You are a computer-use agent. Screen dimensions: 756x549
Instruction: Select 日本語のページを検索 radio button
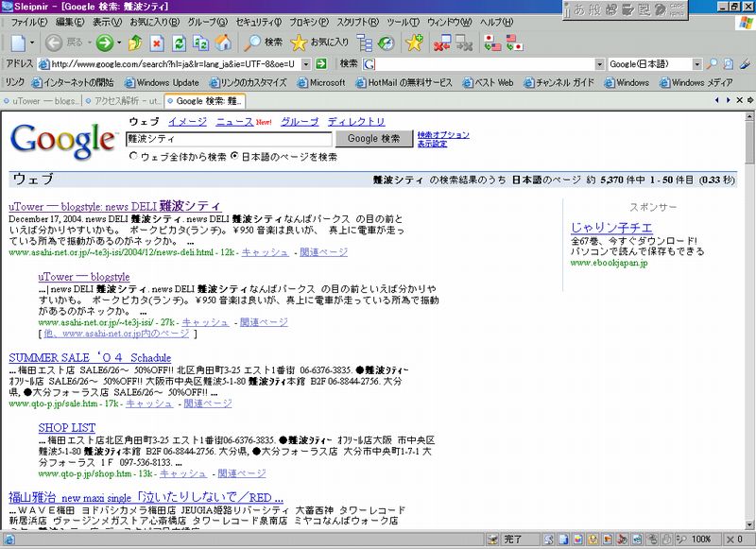point(234,156)
